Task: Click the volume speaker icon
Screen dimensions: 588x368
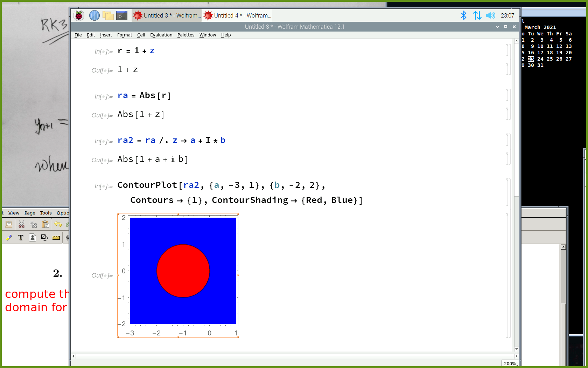Action: click(491, 15)
